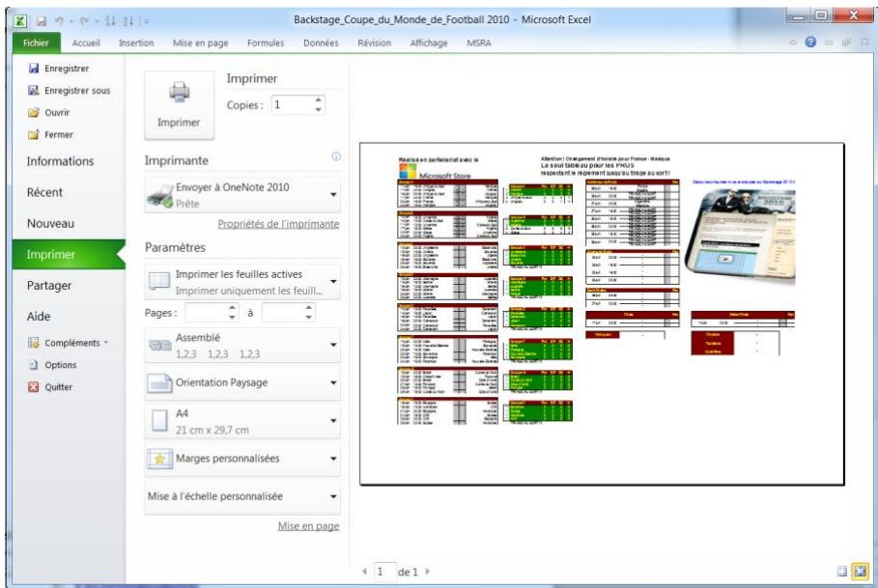Switch to Accueil ribbon tab
This screenshot has width=878, height=588.
[x=86, y=43]
